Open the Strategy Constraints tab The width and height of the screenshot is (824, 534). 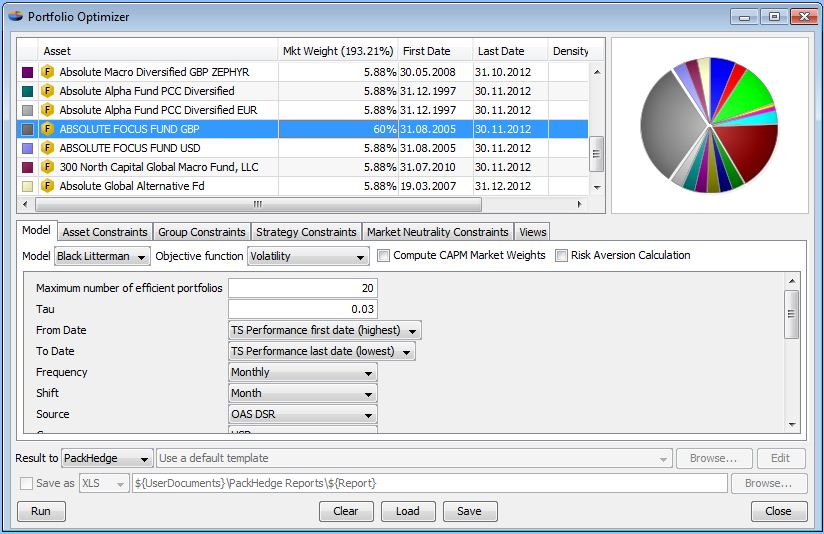click(306, 232)
